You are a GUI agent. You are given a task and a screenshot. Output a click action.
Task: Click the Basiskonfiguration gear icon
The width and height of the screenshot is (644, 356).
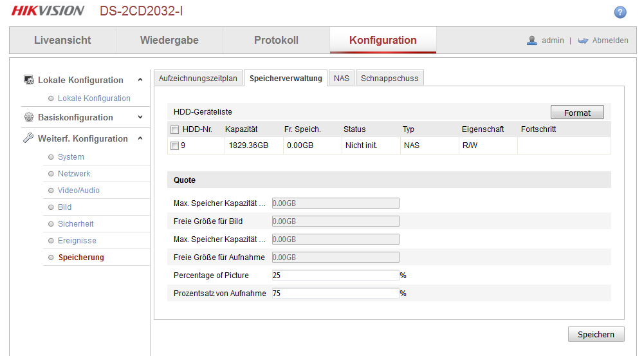click(29, 117)
